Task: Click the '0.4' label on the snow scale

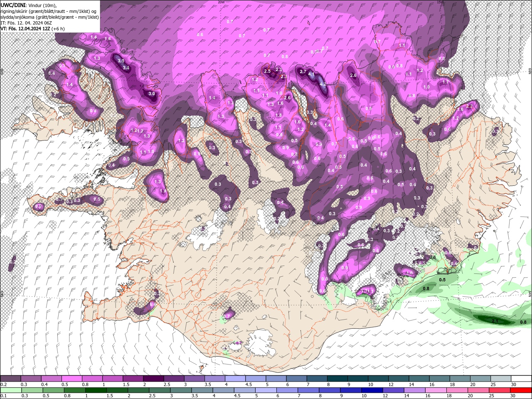Action: 44,384
